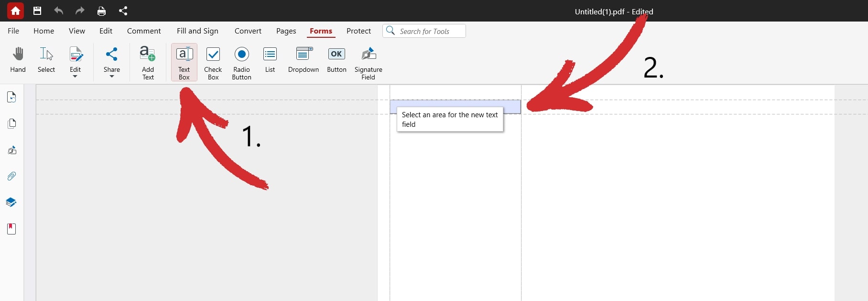
Task: Expand the Edit tool dropdown arrow
Action: tap(75, 77)
